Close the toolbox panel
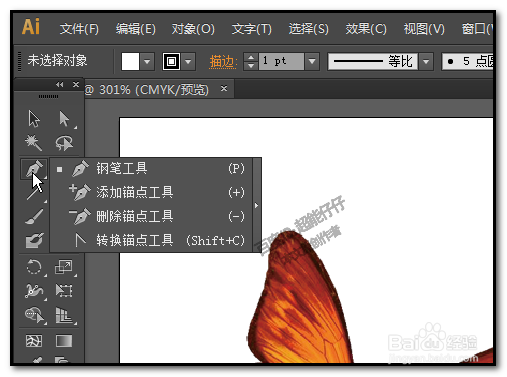507x377 pixels. coord(76,85)
